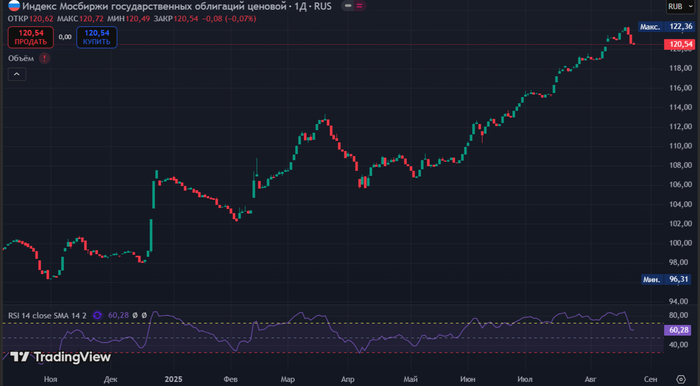Image resolution: width=700 pixels, height=386 pixels.
Task: Click the КУПИТЬ 120,54 buy button
Action: click(x=97, y=37)
